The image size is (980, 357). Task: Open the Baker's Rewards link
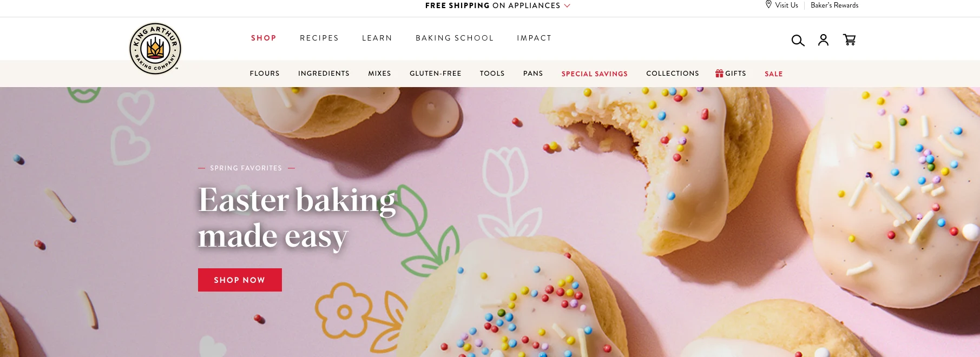pos(834,5)
